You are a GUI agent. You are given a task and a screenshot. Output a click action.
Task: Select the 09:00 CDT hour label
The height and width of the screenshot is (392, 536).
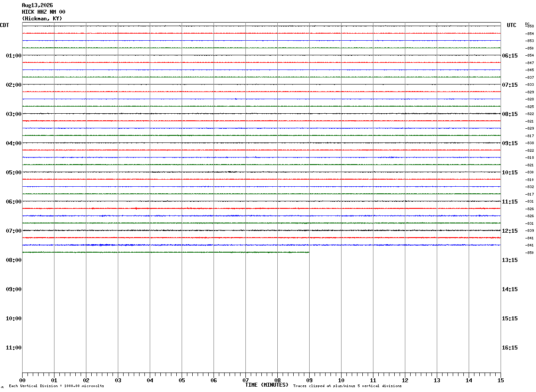(14, 289)
